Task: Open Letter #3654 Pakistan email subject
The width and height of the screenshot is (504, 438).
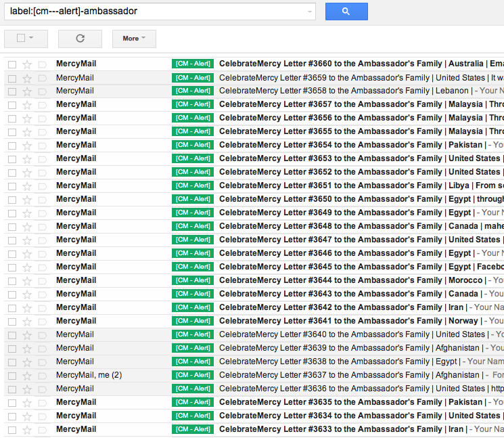Action: [x=352, y=145]
